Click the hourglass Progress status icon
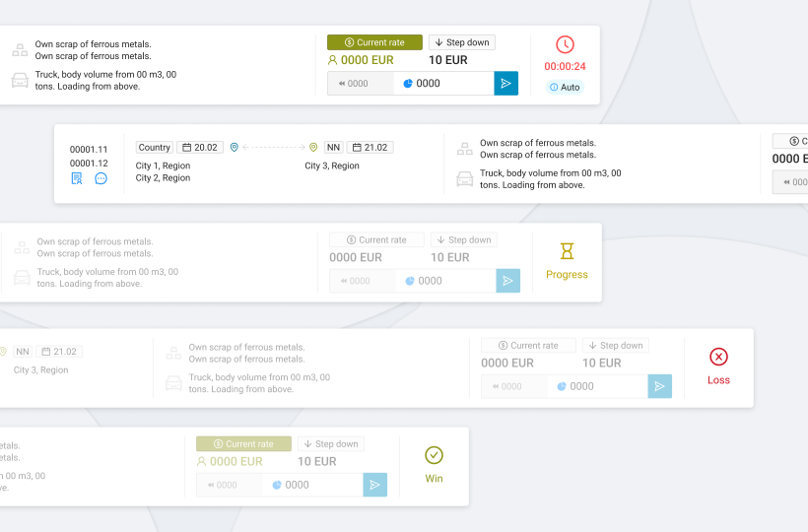808x532 pixels. tap(567, 251)
